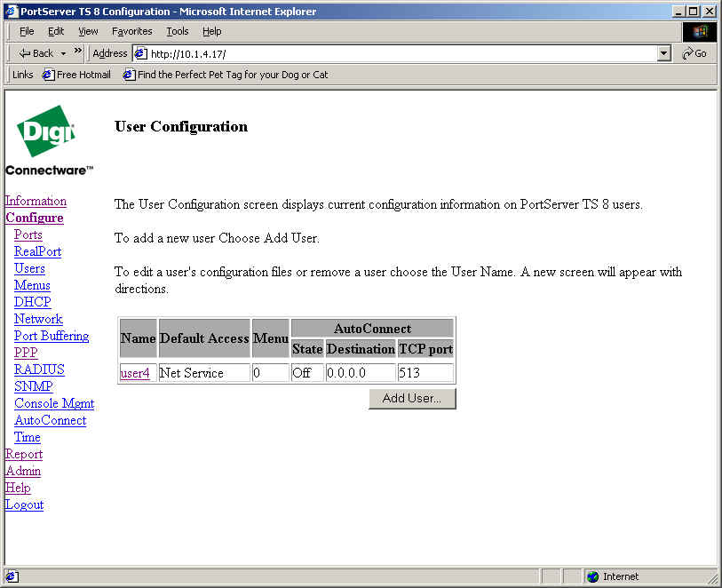The image size is (722, 588).
Task: Click inside the Address URL field
Action: click(x=400, y=53)
